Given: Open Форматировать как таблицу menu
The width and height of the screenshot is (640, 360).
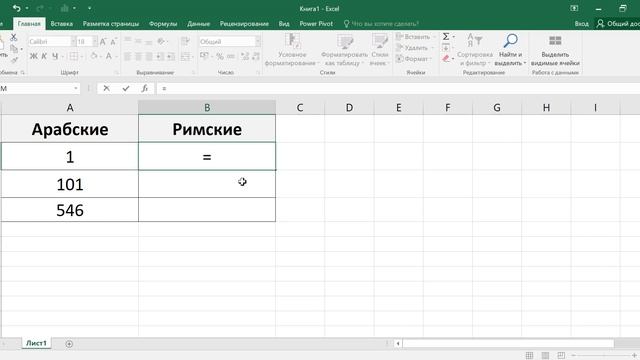Looking at the screenshot, I should pos(344,50).
